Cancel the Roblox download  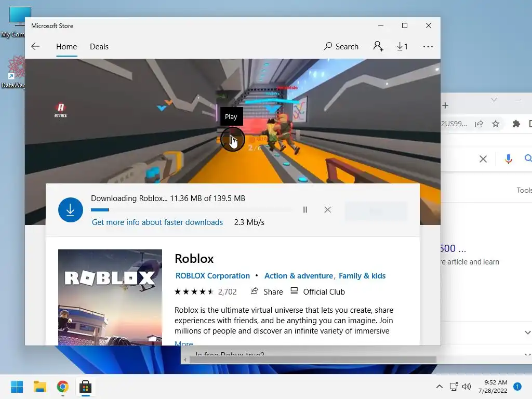coord(327,210)
